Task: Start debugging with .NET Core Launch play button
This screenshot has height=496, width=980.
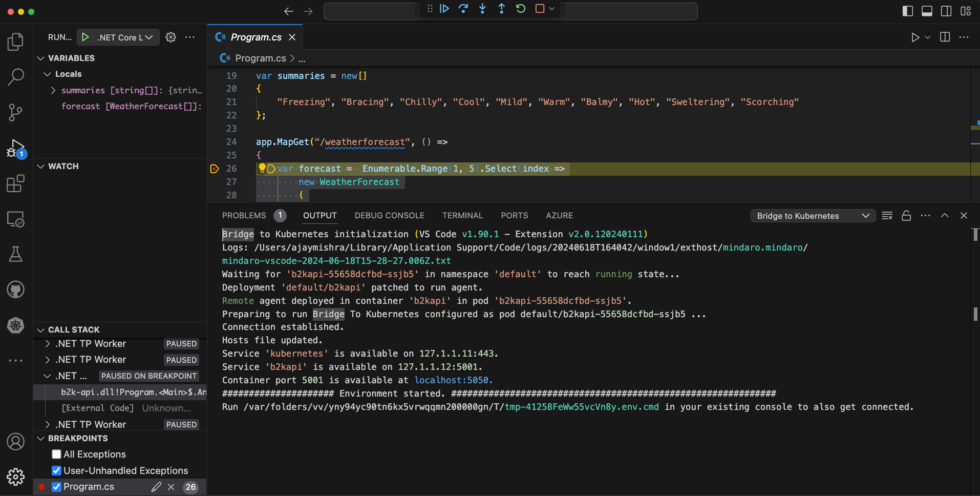Action: (x=86, y=37)
